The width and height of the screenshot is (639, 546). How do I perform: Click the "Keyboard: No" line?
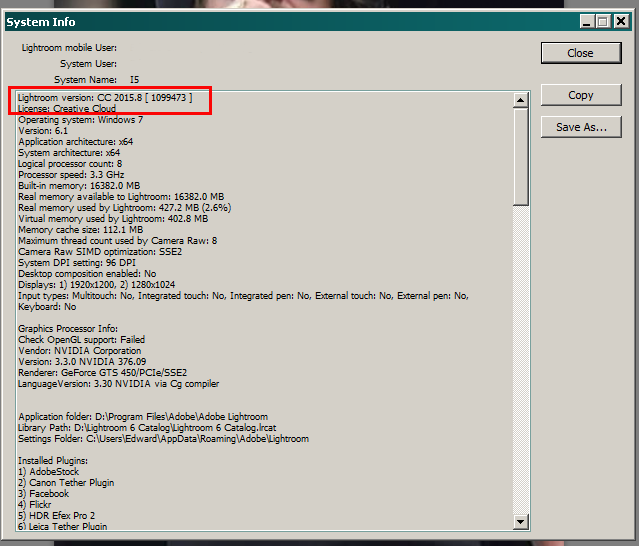47,307
